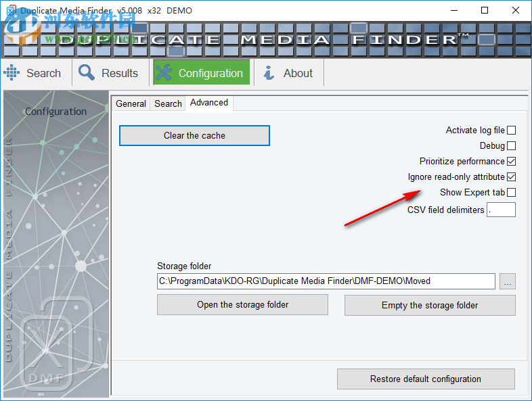This screenshot has width=532, height=401.
Task: Click the Clear the cache button
Action: coord(194,136)
